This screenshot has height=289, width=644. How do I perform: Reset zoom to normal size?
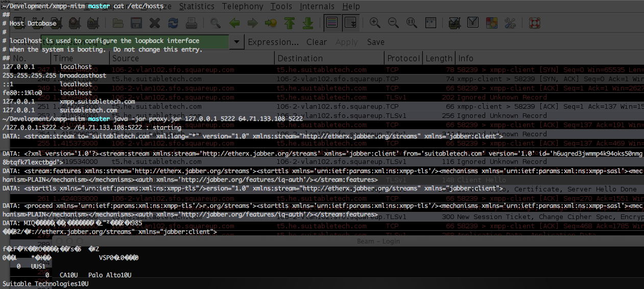pyautogui.click(x=412, y=23)
